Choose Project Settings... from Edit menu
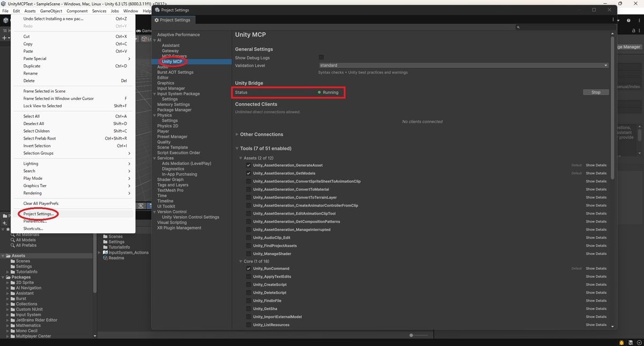The height and width of the screenshot is (346, 644). (x=73, y=214)
